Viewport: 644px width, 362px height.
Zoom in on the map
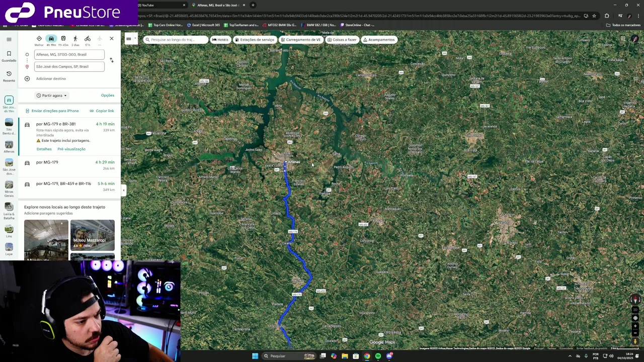[635, 326]
